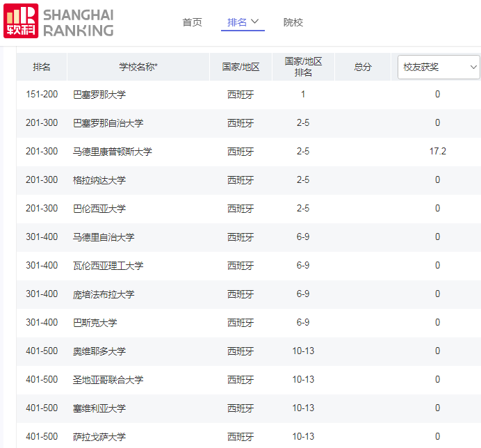The image size is (481, 448).
Task: Open 萨拉戈萨大学 university entry
Action: [99, 437]
